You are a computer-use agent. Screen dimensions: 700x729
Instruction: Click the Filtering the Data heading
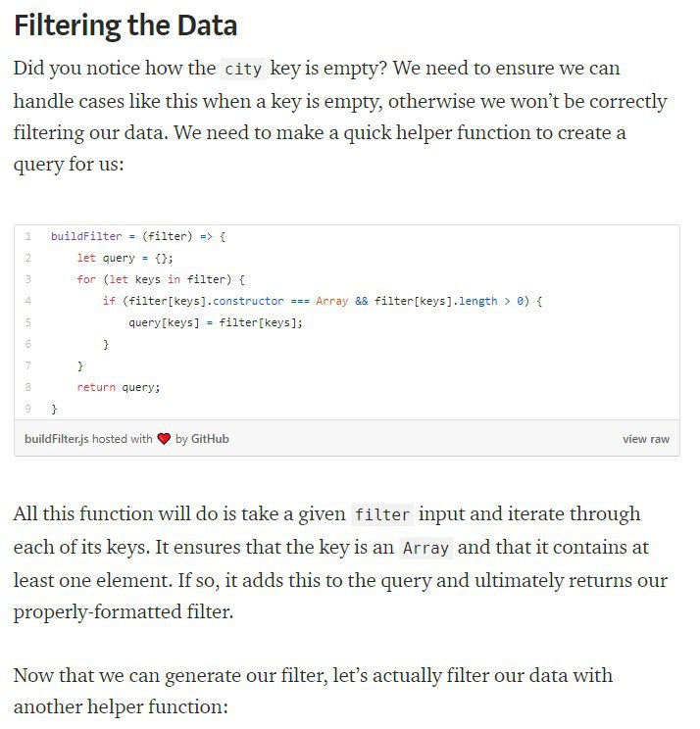(x=125, y=25)
